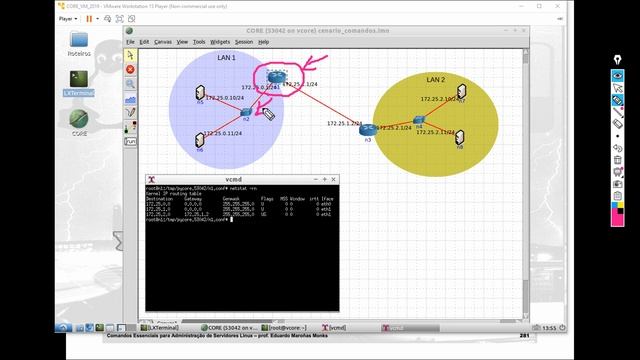Open the File menu in CORE
This screenshot has width=640, height=360.
click(130, 42)
